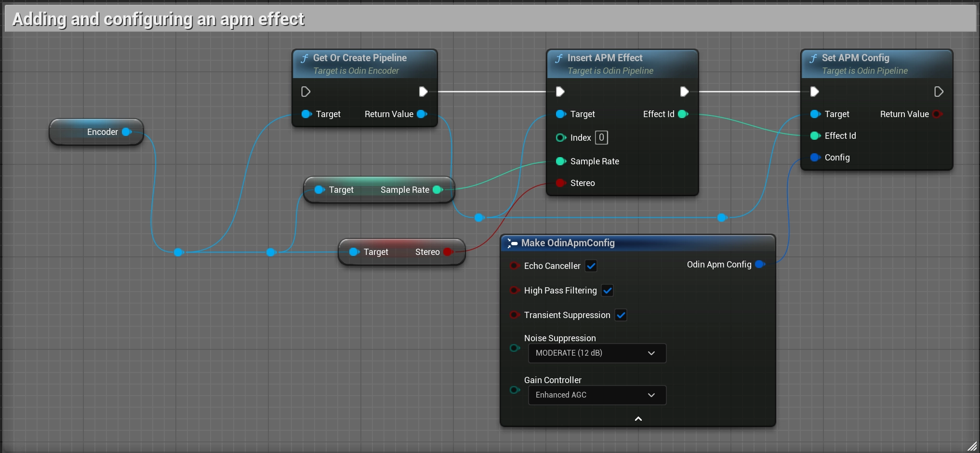Click the Stereo output pin on the getter node
This screenshot has height=453, width=980.
(448, 252)
